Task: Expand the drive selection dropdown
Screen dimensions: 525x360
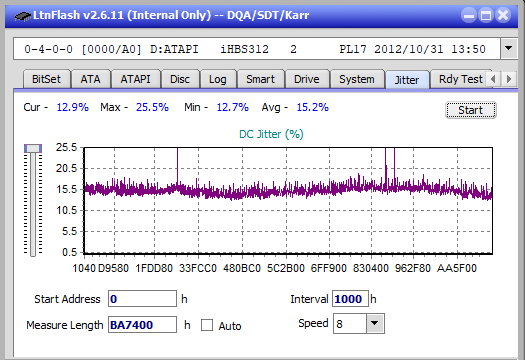Action: pyautogui.click(x=509, y=49)
